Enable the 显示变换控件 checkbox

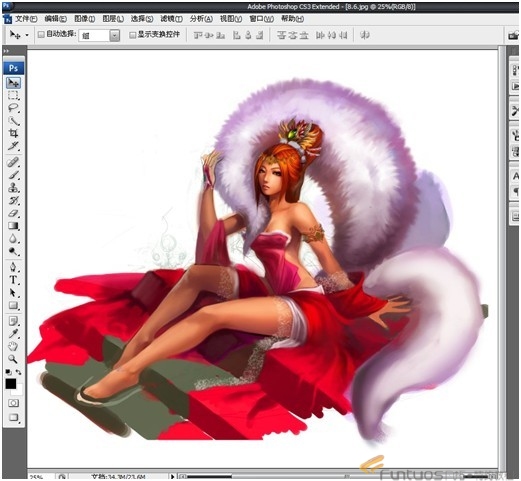coord(132,35)
